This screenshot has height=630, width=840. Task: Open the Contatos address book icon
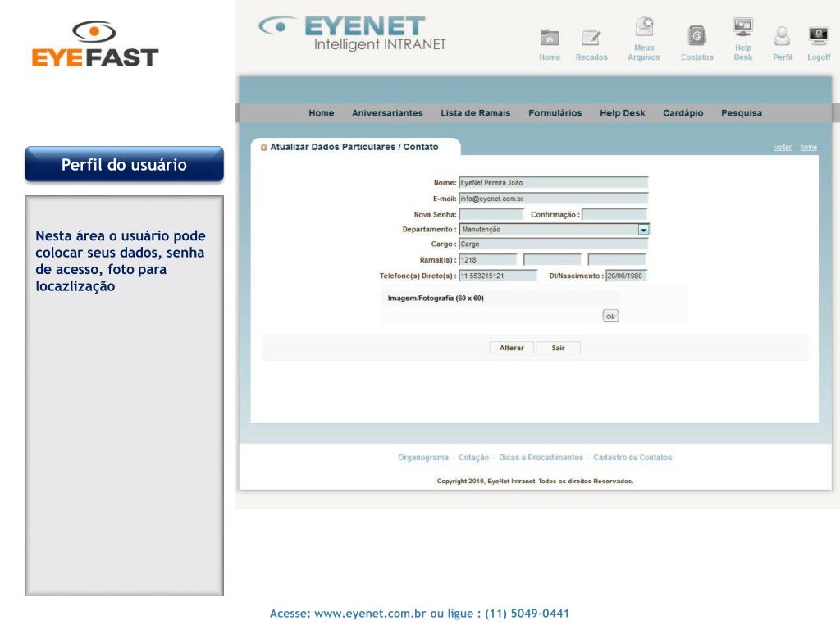696,36
